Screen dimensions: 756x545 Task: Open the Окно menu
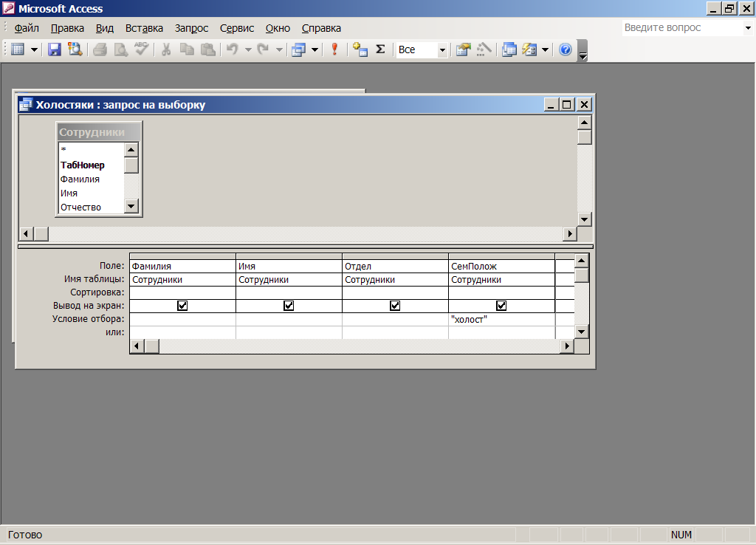click(x=278, y=28)
